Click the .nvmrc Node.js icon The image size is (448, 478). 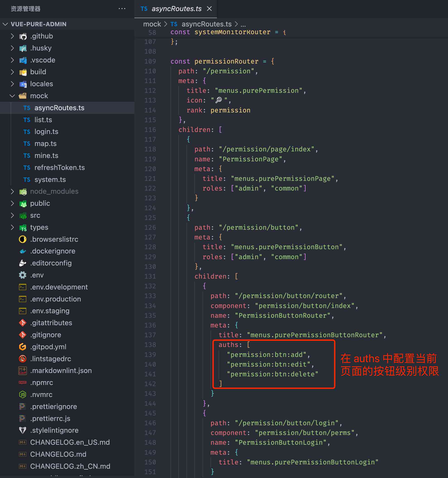(x=23, y=394)
